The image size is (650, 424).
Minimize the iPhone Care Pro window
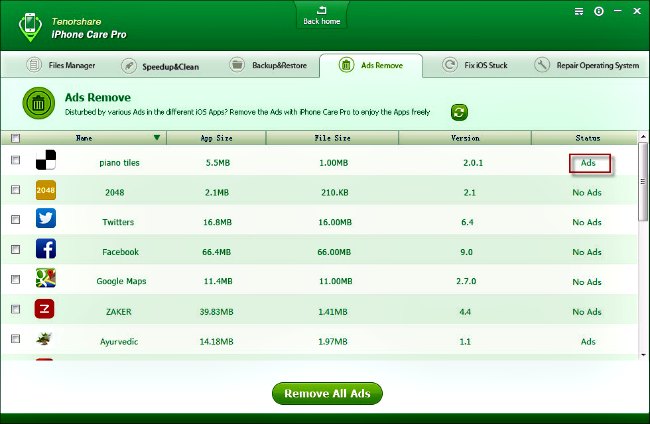coord(618,11)
